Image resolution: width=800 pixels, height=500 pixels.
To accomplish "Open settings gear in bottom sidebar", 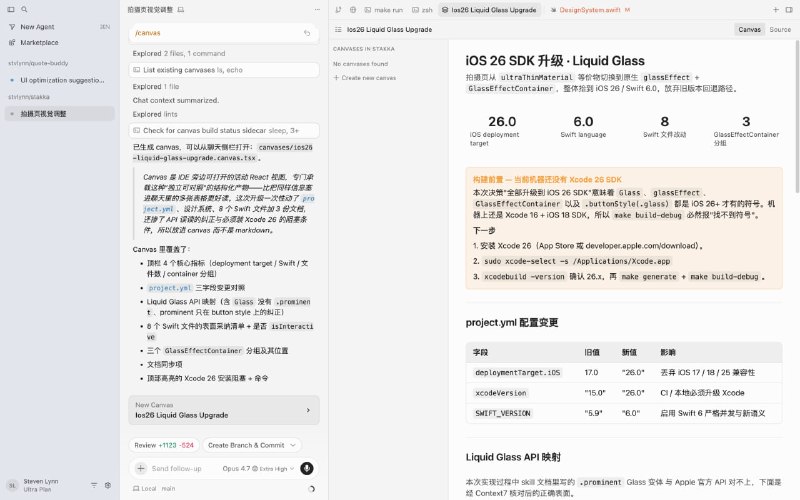I will pos(108,485).
